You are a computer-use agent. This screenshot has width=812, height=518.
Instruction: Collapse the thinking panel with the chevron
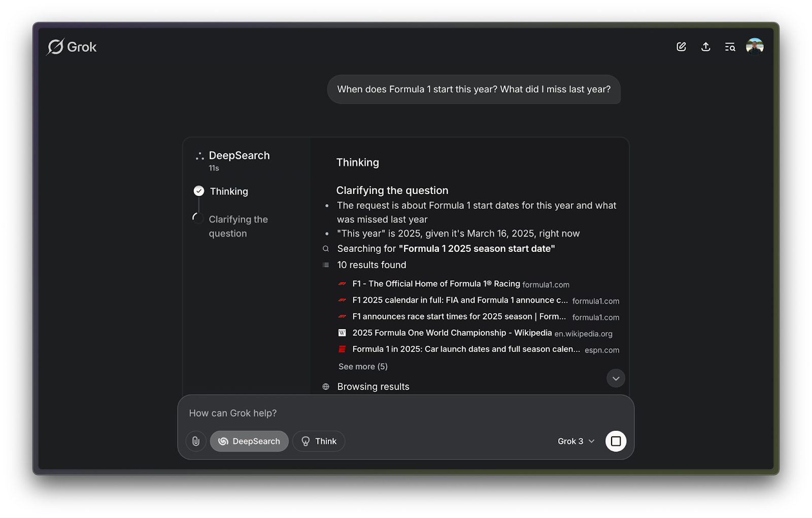(x=616, y=378)
